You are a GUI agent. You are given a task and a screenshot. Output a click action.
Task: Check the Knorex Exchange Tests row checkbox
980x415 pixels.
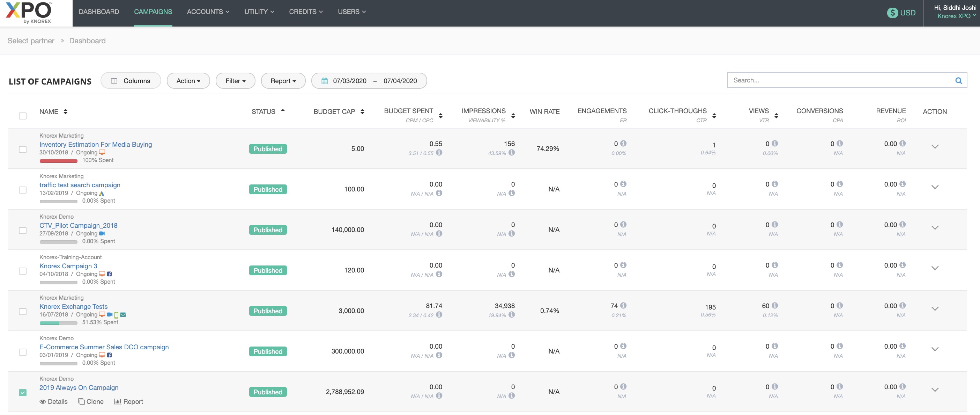23,312
